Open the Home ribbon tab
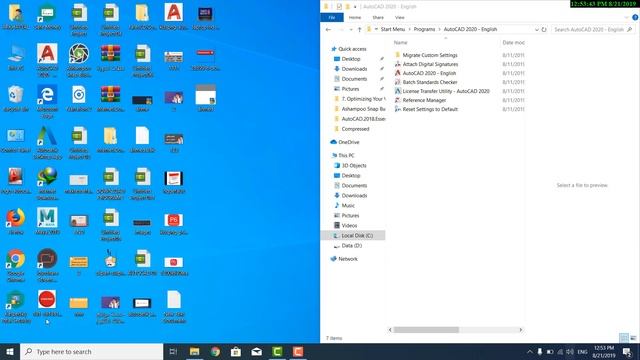640x360 pixels. pos(355,18)
